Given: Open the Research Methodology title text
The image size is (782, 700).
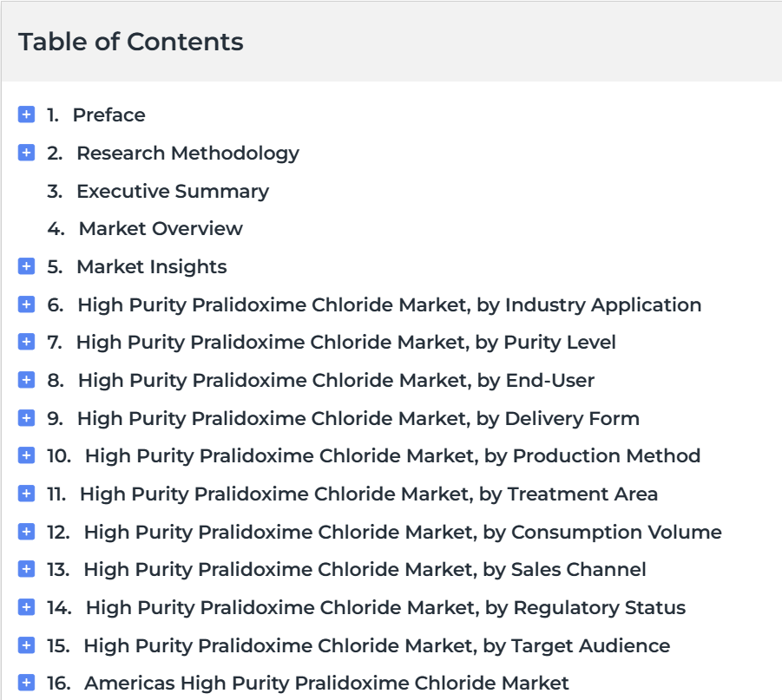Looking at the screenshot, I should (188, 154).
